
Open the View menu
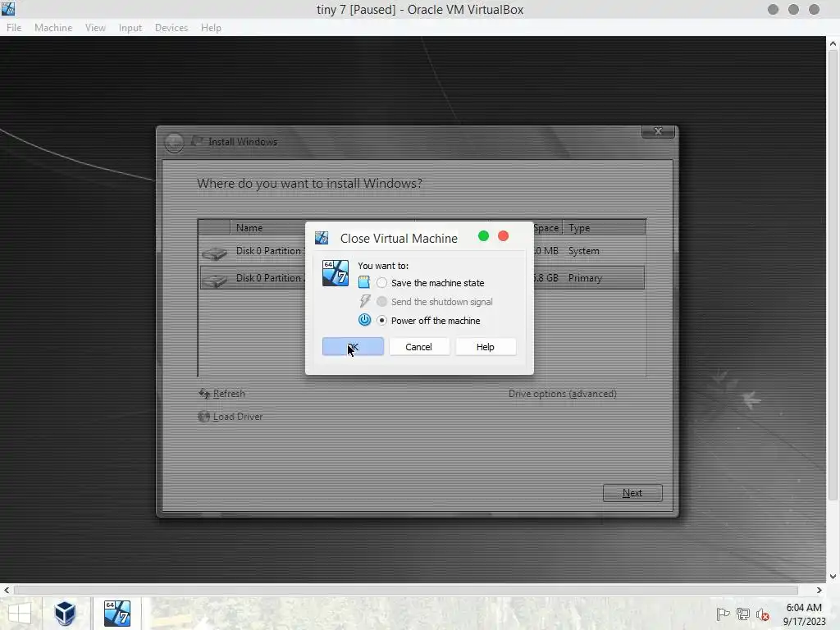click(95, 28)
